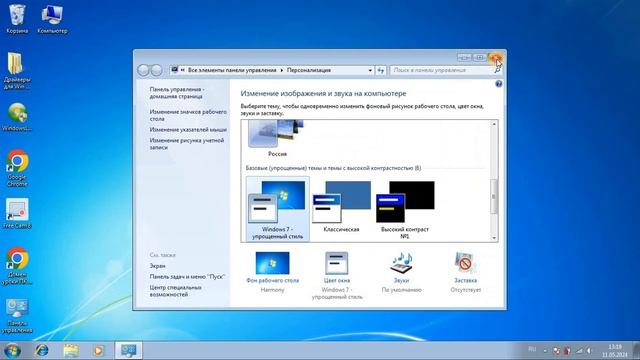This screenshot has height=360, width=640.
Task: Select the Personalization window taskbar button
Action: (129, 351)
